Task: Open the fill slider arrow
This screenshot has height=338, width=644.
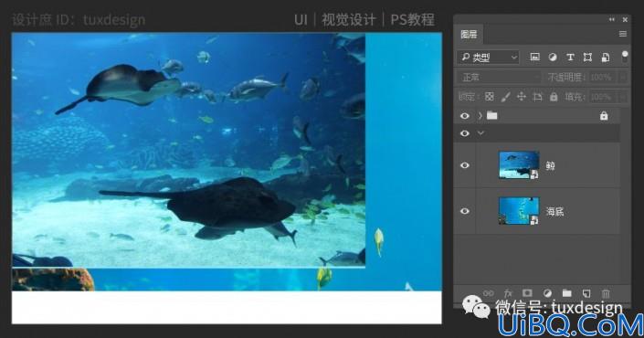Action: click(x=623, y=97)
